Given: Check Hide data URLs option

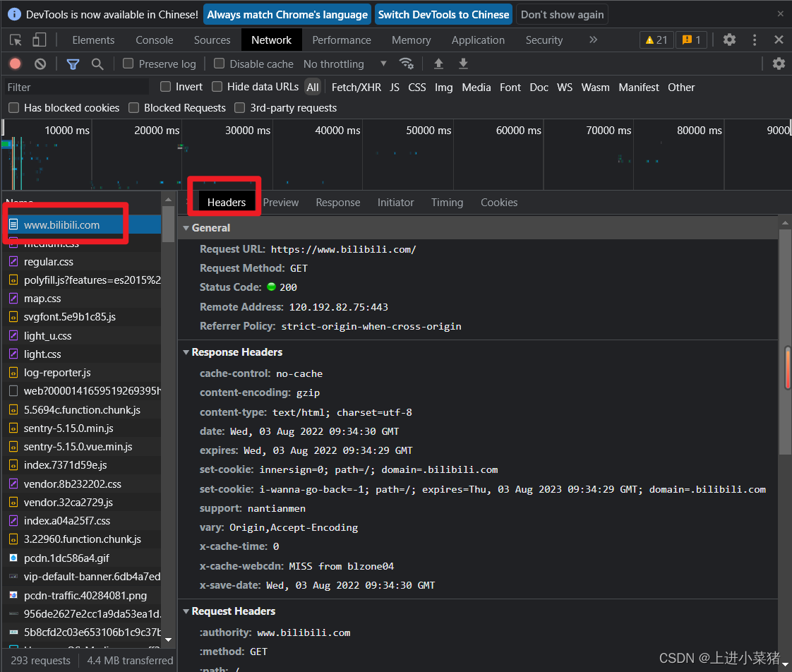Looking at the screenshot, I should [x=217, y=87].
